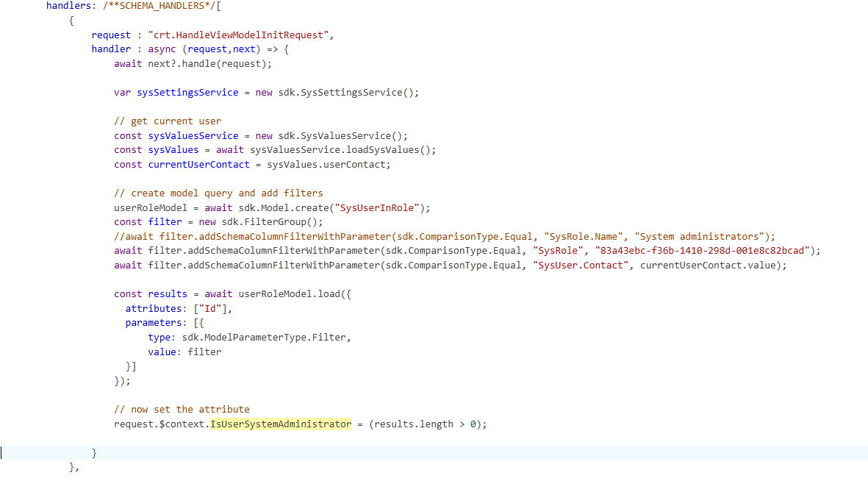Click the parameters key in load options
This screenshot has width=868, height=481.
coord(152,323)
